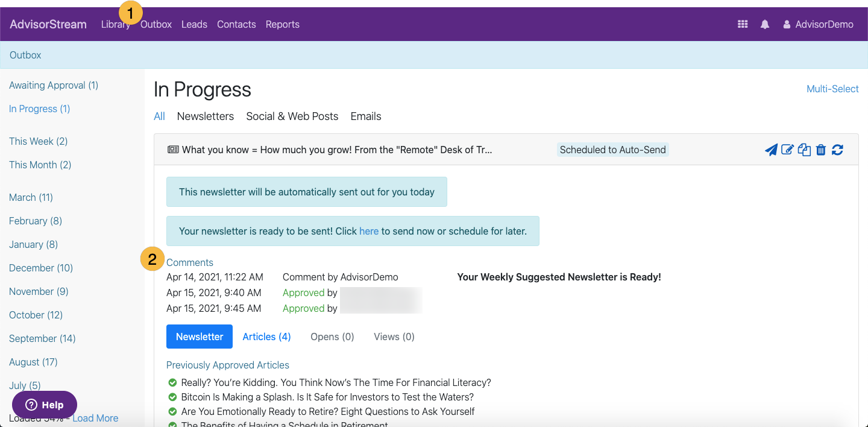The image size is (868, 427).
Task: Open the January (8) archive
Action: 34,244
